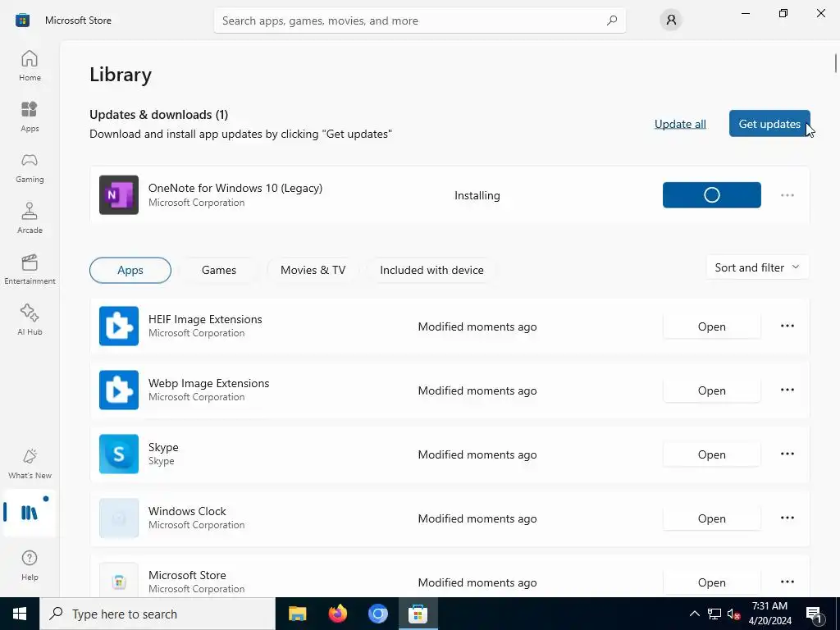Click the HEIF Image Extensions icon
This screenshot has height=630, width=840.
pos(119,326)
